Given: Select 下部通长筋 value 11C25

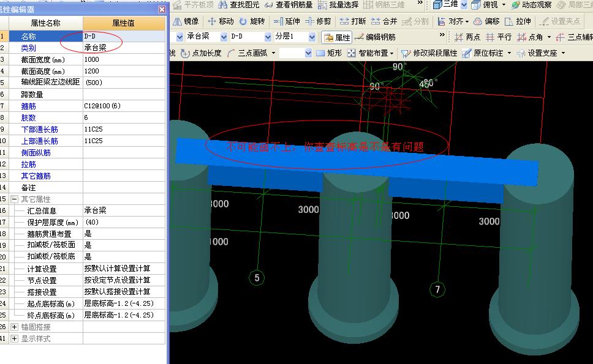Looking at the screenshot, I should [x=124, y=129].
